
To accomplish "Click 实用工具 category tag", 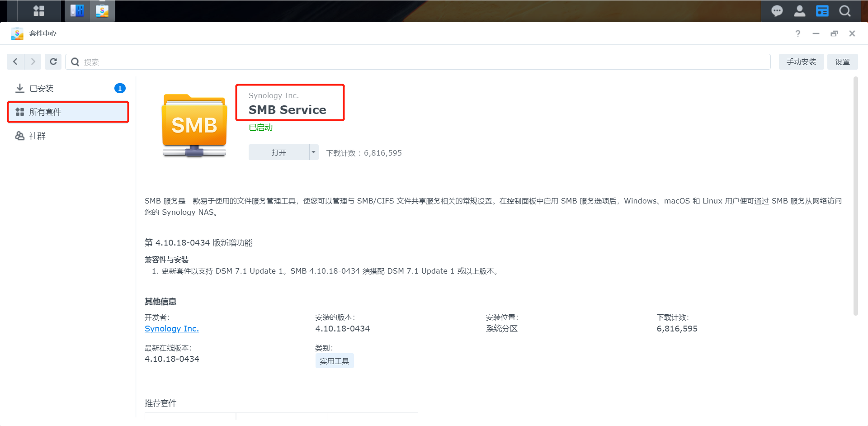I will coord(335,361).
